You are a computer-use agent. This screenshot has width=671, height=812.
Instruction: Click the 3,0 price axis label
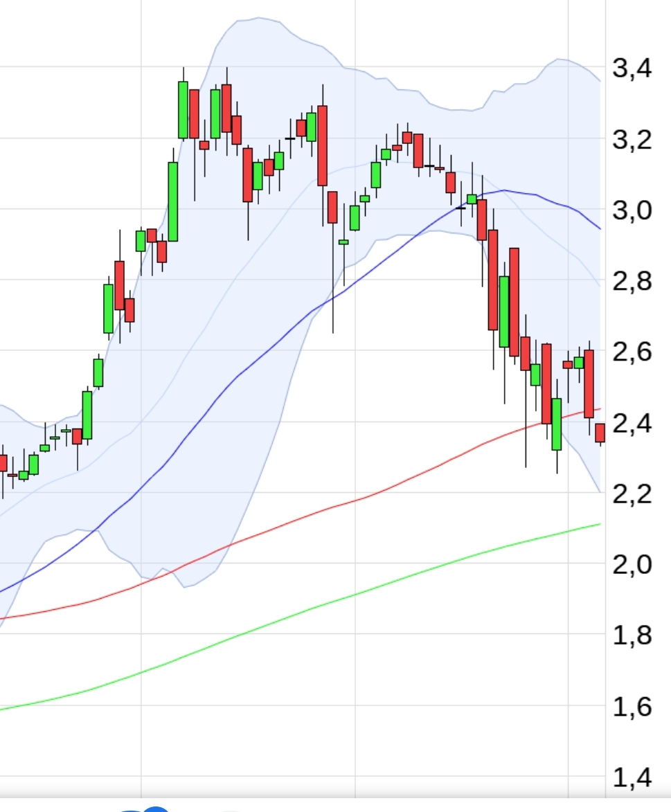pos(632,210)
